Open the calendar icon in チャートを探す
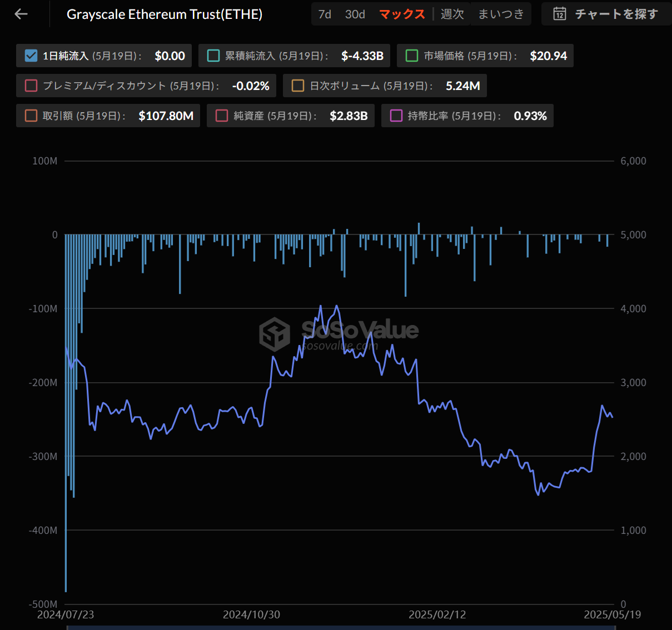This screenshot has width=672, height=630. coord(560,14)
